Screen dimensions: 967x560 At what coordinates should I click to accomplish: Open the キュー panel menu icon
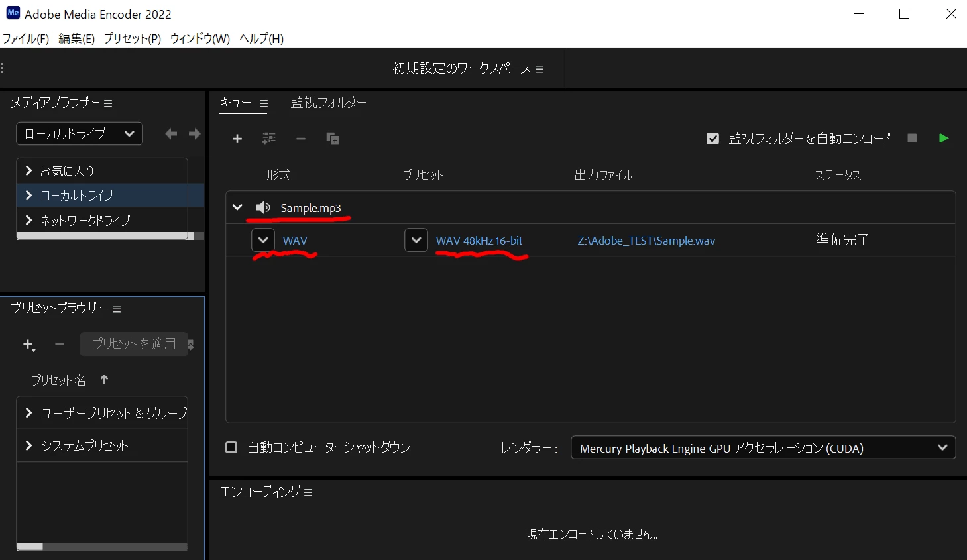coord(264,103)
